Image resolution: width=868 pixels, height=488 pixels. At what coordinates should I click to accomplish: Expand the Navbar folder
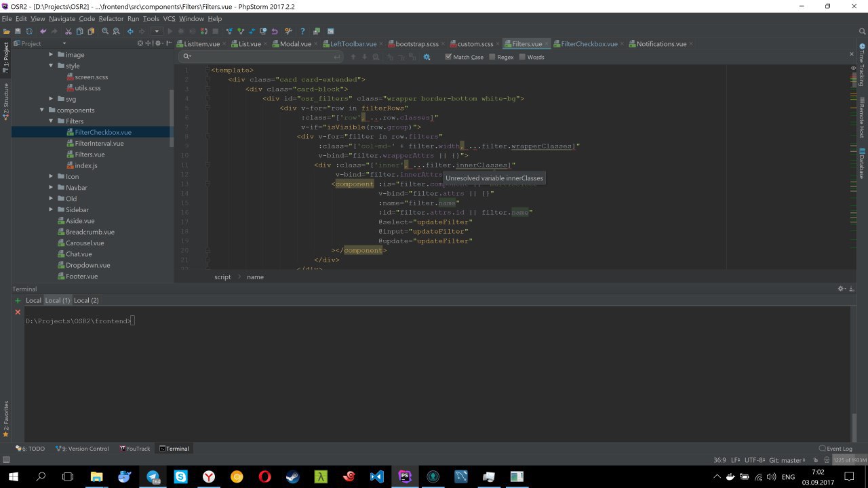coord(52,188)
